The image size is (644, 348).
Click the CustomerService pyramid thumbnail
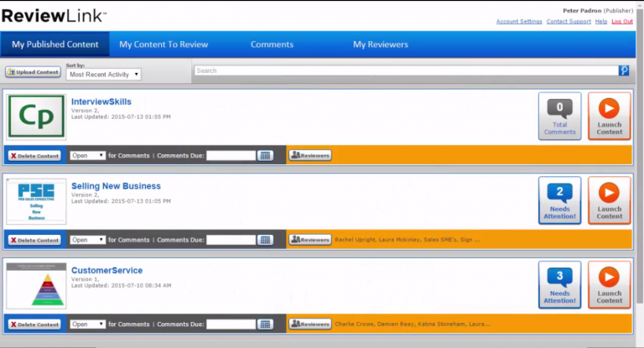pyautogui.click(x=36, y=286)
